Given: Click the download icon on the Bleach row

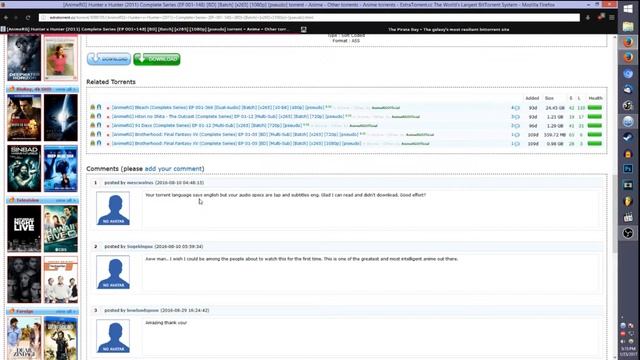Looking at the screenshot, I should pyautogui.click(x=93, y=108).
